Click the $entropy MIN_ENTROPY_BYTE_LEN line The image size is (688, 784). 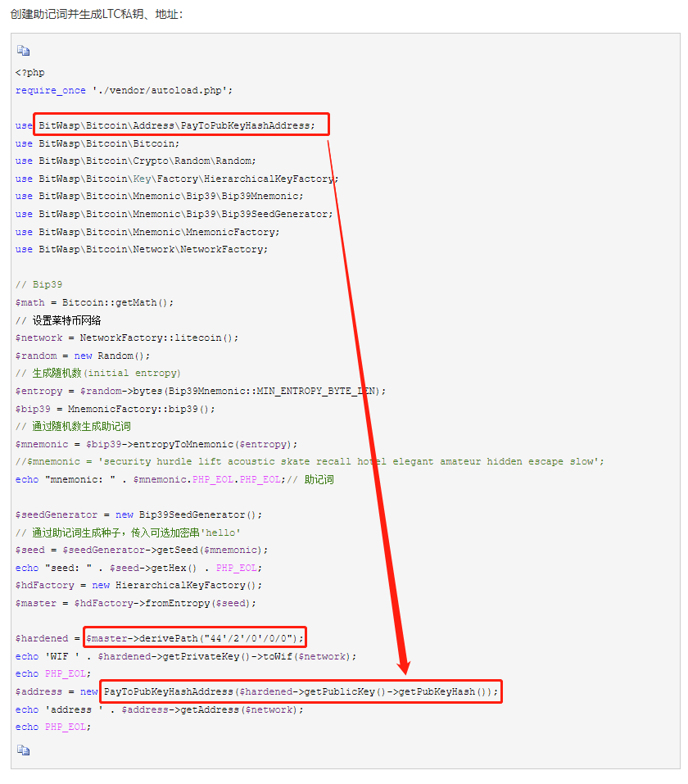click(x=201, y=391)
